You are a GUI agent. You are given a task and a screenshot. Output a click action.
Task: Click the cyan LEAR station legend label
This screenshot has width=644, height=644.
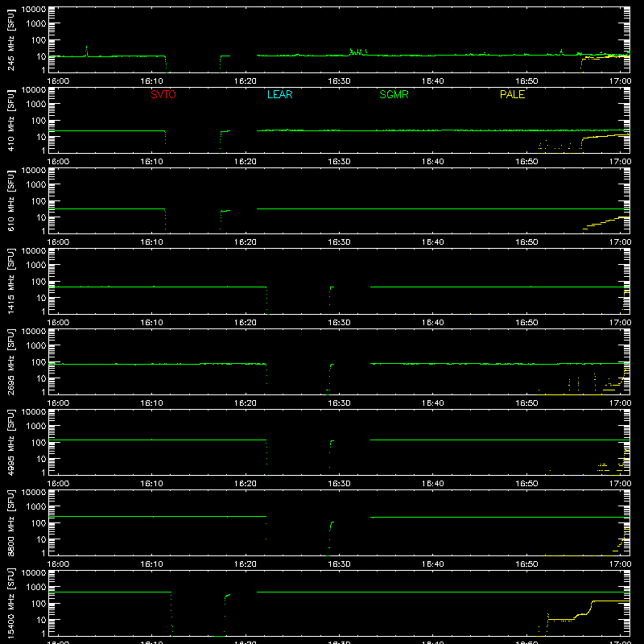click(x=279, y=94)
